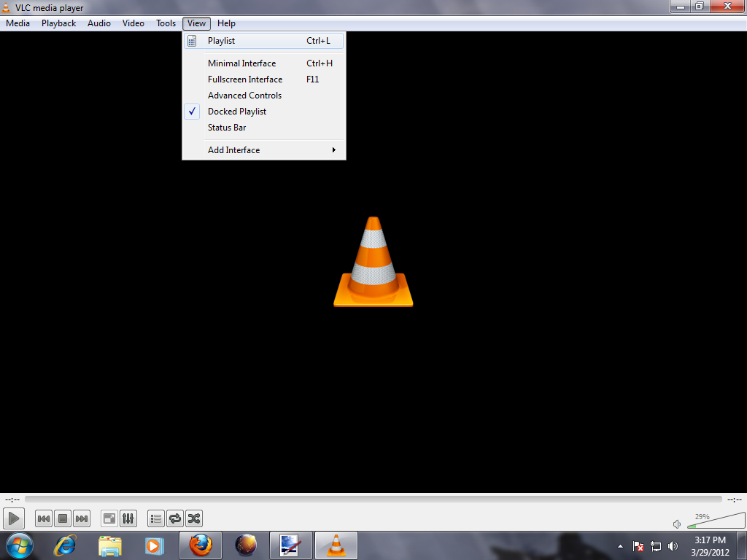Open the Playback menu
The width and height of the screenshot is (747, 560).
[58, 23]
